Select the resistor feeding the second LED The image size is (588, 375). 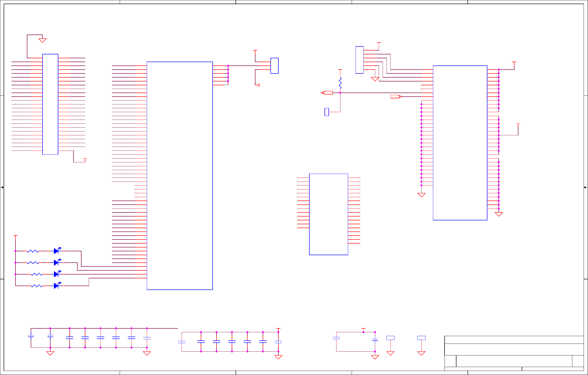pyautogui.click(x=33, y=263)
